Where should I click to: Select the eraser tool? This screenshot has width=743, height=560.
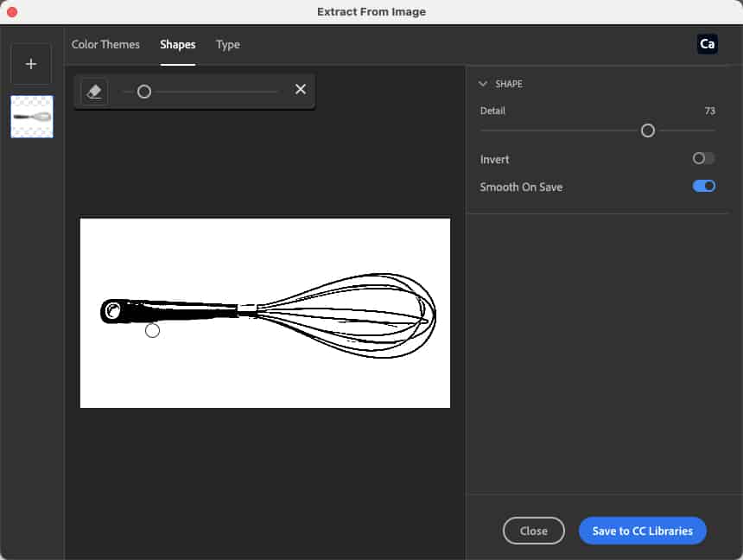click(94, 91)
